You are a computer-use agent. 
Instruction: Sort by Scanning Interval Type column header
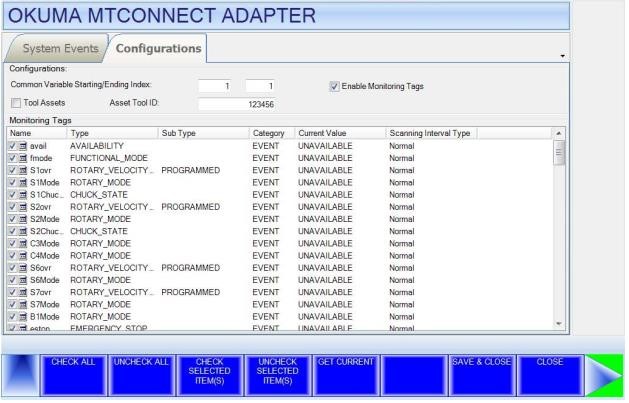coord(432,134)
